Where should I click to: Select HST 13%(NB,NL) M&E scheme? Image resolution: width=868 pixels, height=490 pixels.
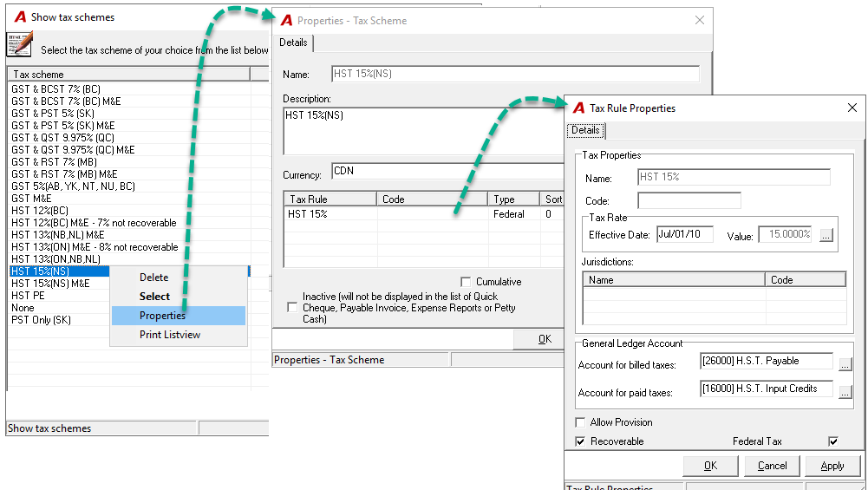pyautogui.click(x=57, y=235)
